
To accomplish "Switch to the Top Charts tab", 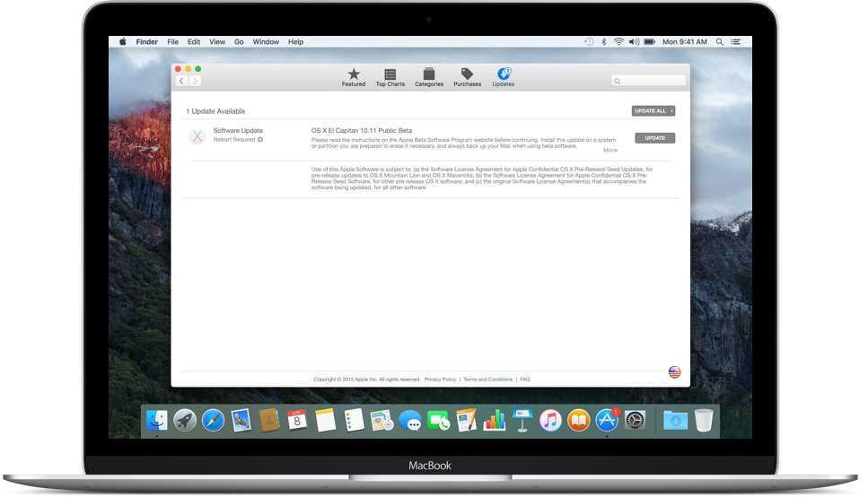I will click(x=390, y=77).
